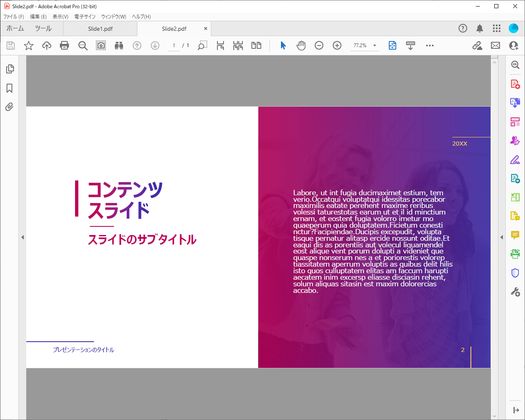This screenshot has height=420, width=525.
Task: Upload the file to cloud storage
Action: pyautogui.click(x=47, y=46)
